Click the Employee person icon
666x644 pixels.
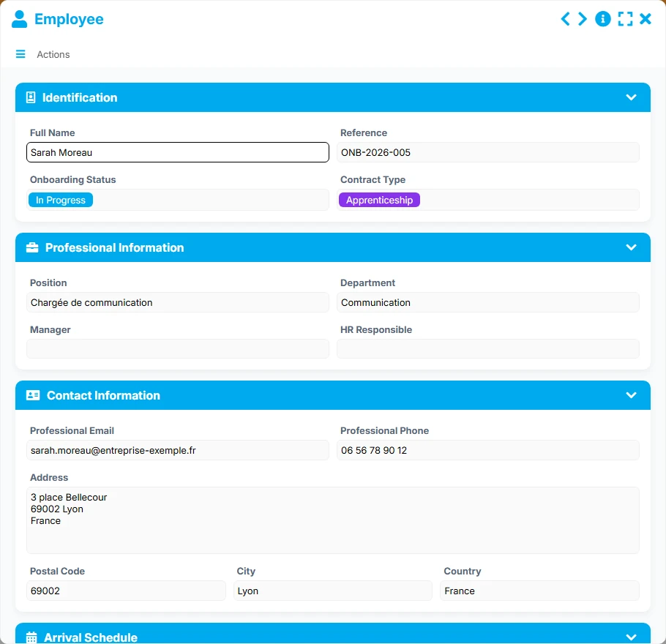pos(19,19)
